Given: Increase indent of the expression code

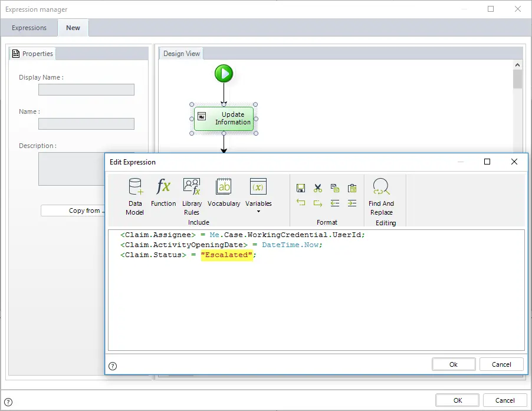Looking at the screenshot, I should (x=352, y=203).
